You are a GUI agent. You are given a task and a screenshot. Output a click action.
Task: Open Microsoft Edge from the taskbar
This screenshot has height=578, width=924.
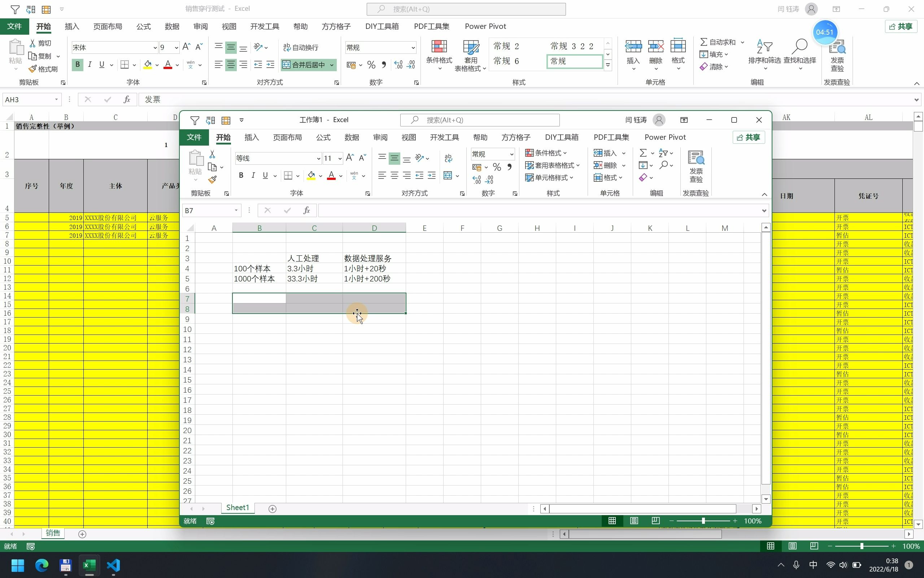(x=42, y=565)
